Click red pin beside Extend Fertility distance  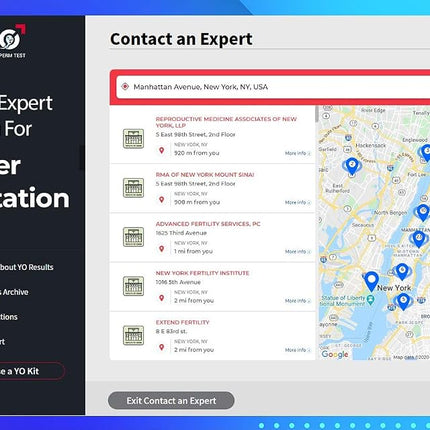pos(162,347)
